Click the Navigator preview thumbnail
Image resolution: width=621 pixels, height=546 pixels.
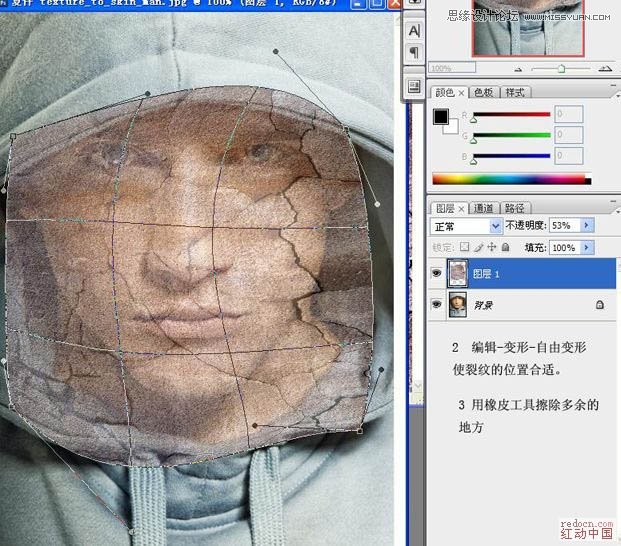click(528, 27)
